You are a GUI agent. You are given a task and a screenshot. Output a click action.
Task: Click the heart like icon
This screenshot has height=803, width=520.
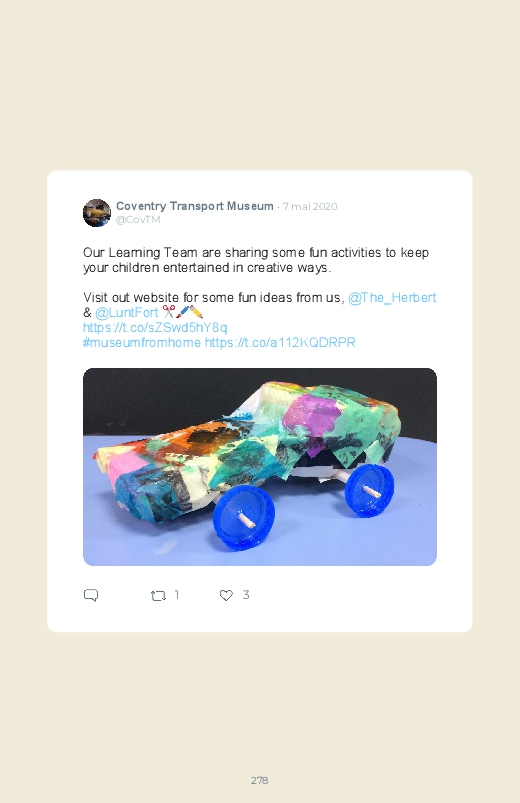click(226, 595)
